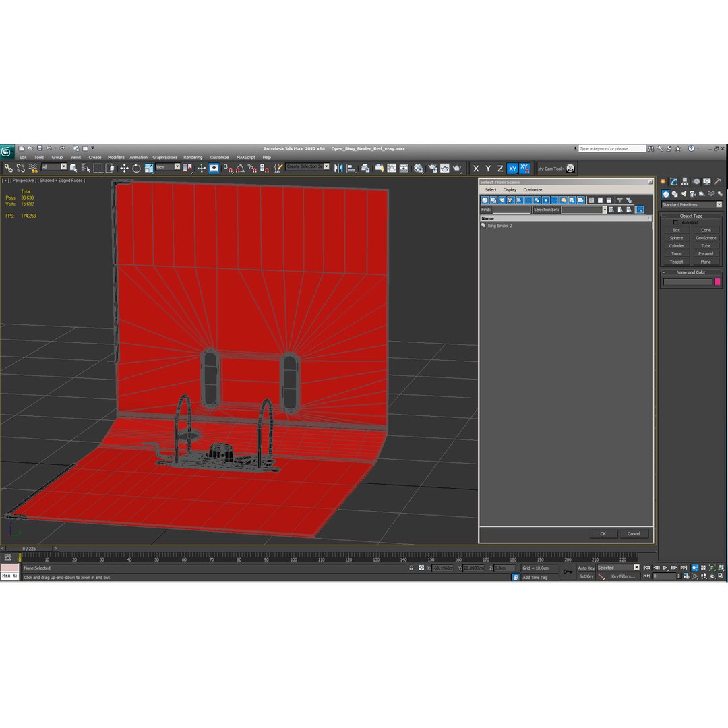The width and height of the screenshot is (728, 728).
Task: Open the Standard Primitives dropdown
Action: [692, 205]
